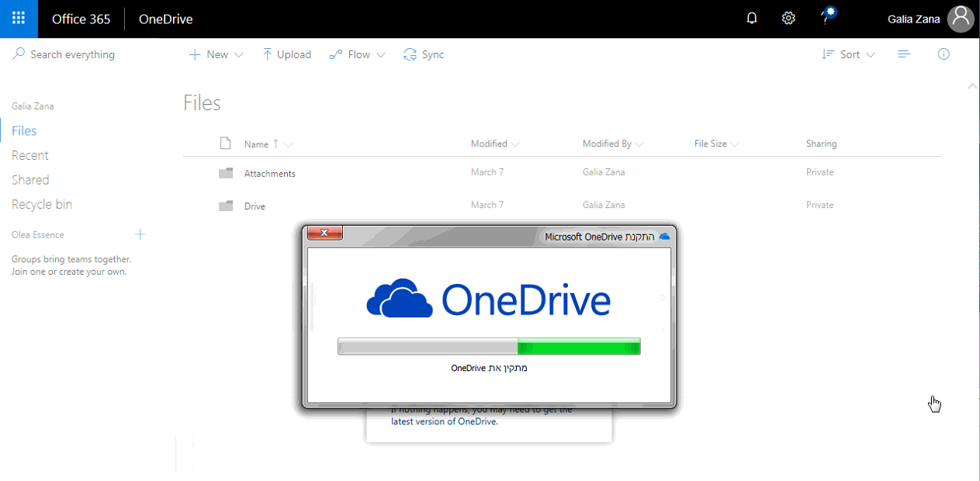
Task: Click the information icon on the toolbar
Action: (943, 54)
